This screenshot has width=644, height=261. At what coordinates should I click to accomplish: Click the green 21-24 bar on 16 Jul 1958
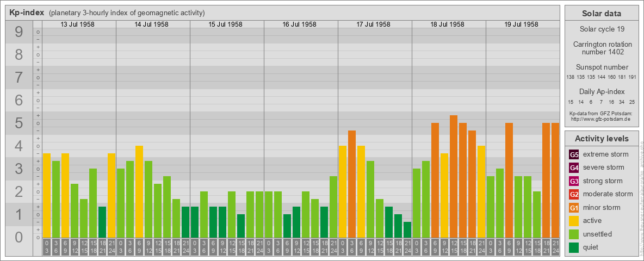click(333, 207)
